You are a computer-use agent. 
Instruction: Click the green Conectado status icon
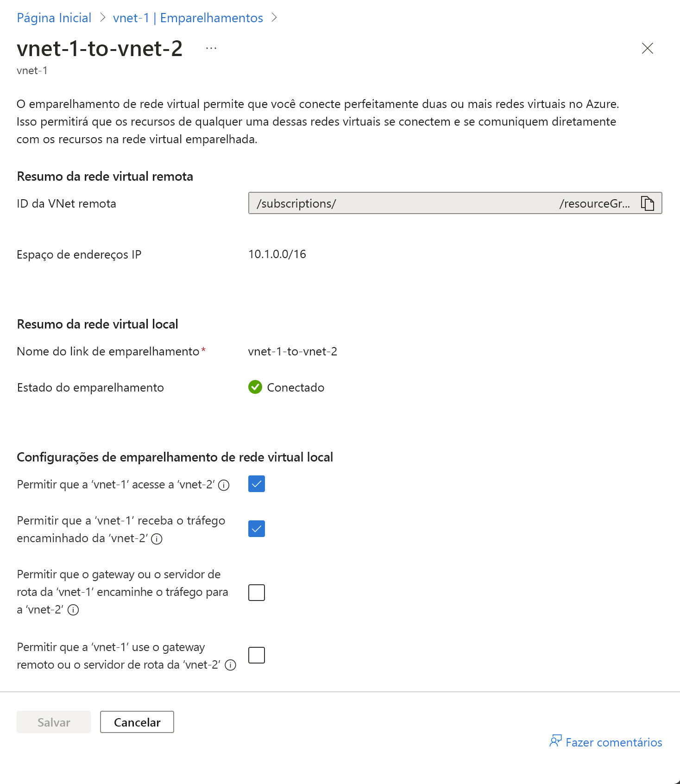coord(255,387)
